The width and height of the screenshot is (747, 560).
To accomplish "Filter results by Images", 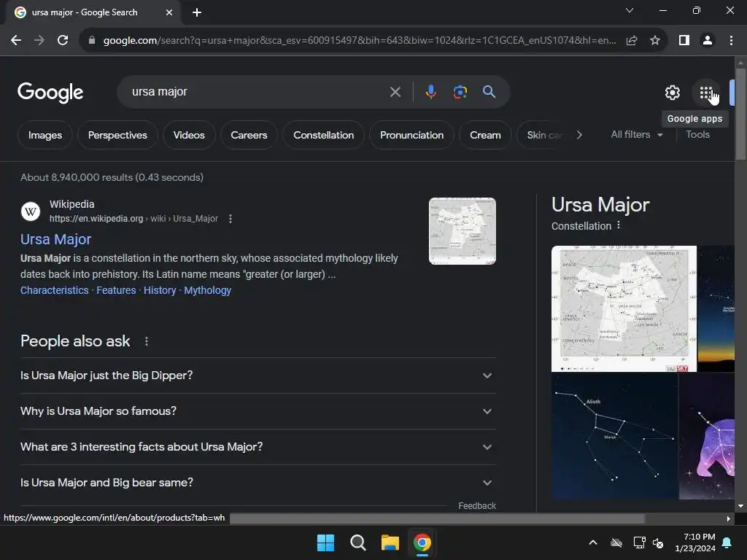I will 45,135.
